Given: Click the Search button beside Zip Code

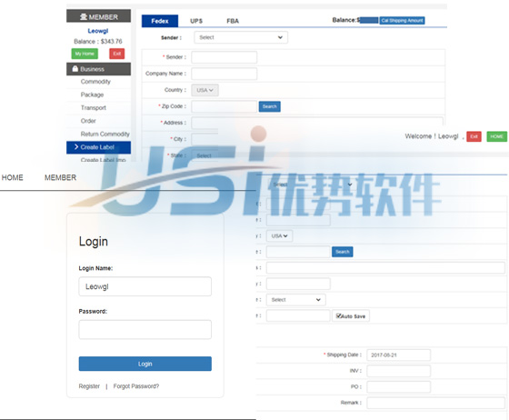Looking at the screenshot, I should click(x=269, y=106).
